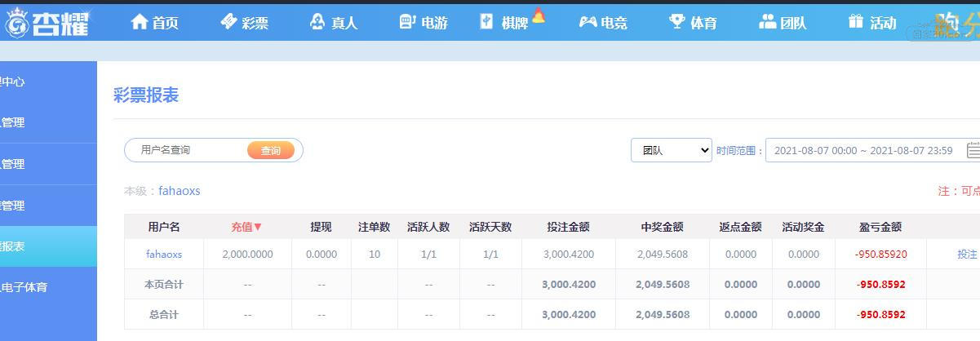Click the 杏耀 site logo
Image resolution: width=980 pixels, height=341 pixels.
48,23
